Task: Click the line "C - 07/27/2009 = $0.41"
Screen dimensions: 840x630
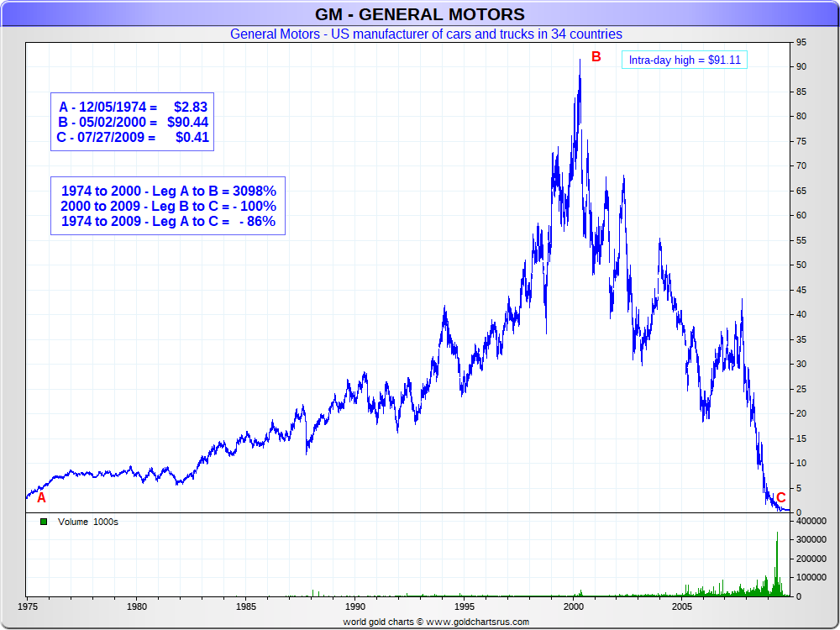Action: (133, 137)
